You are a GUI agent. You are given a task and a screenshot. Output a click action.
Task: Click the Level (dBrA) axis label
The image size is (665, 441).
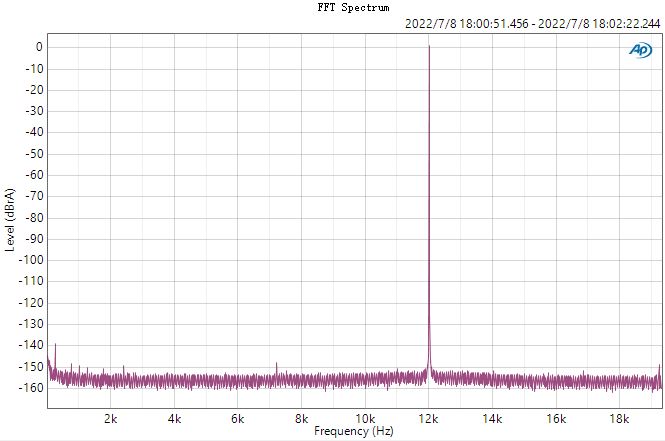click(10, 219)
